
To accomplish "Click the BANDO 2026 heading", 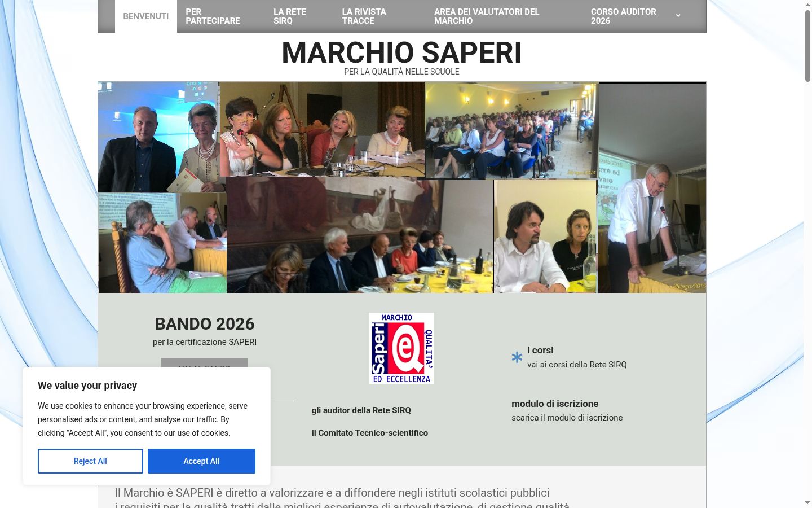I will [205, 324].
